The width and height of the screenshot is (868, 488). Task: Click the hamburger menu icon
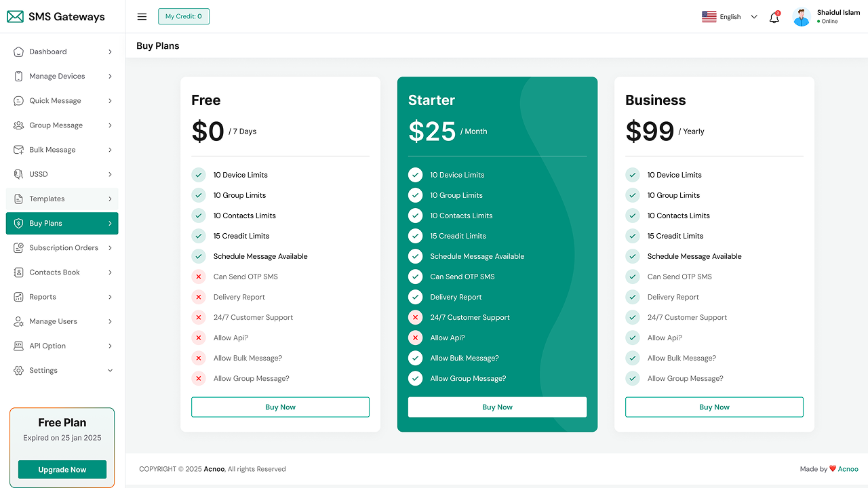(x=142, y=17)
